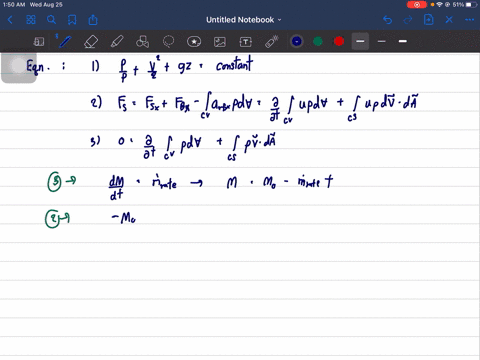This screenshot has height=360, width=480.
Task: Select the Lasso tool
Action: pos(168,42)
